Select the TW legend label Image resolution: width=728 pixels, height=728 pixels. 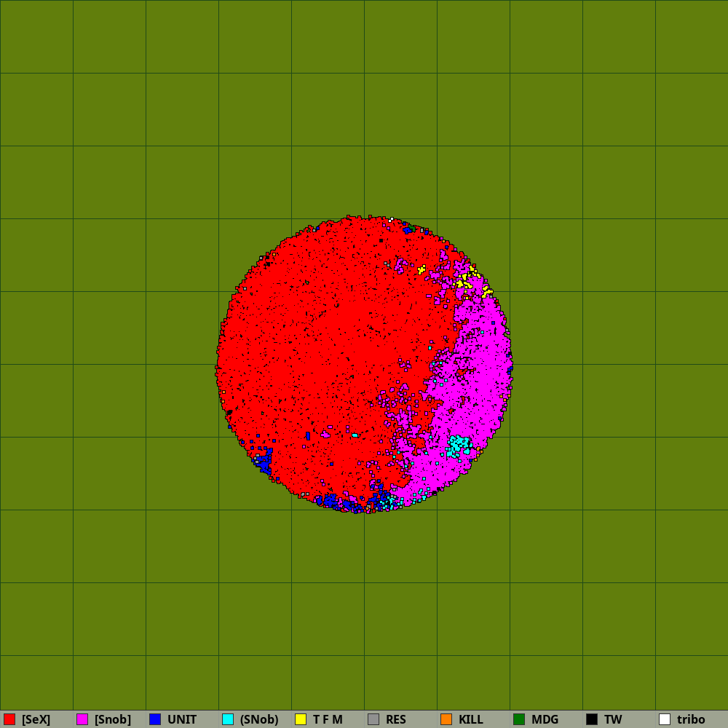[613, 720]
